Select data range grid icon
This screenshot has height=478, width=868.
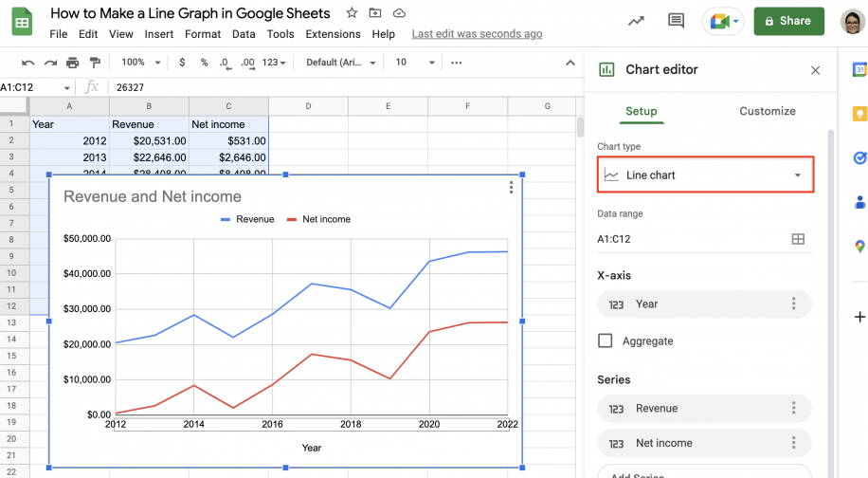[x=798, y=239]
